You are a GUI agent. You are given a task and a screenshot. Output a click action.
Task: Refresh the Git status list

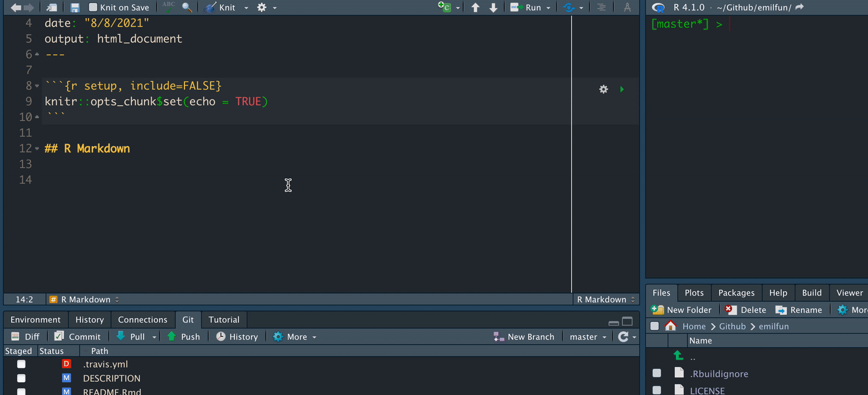click(x=623, y=337)
